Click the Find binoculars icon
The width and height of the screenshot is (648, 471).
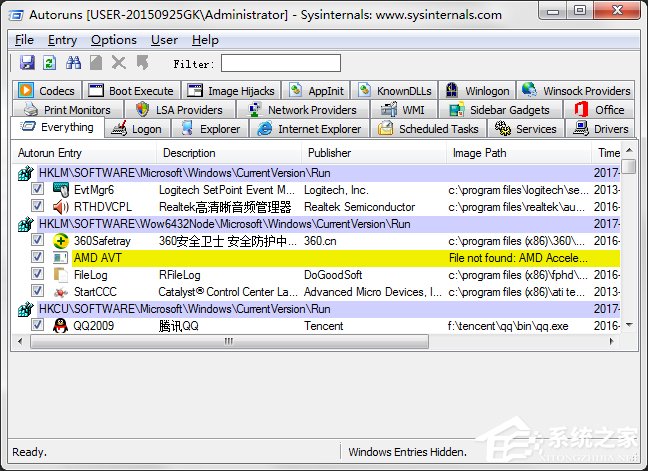pos(73,63)
